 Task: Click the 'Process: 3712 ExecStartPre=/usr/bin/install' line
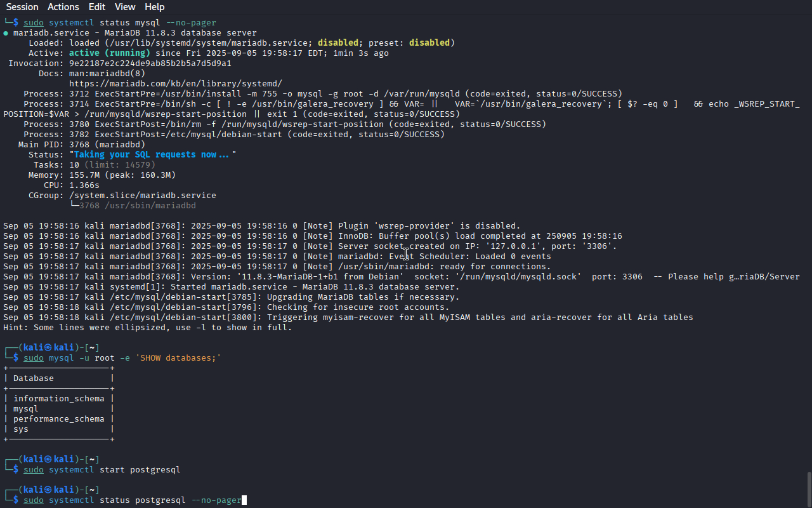click(323, 94)
